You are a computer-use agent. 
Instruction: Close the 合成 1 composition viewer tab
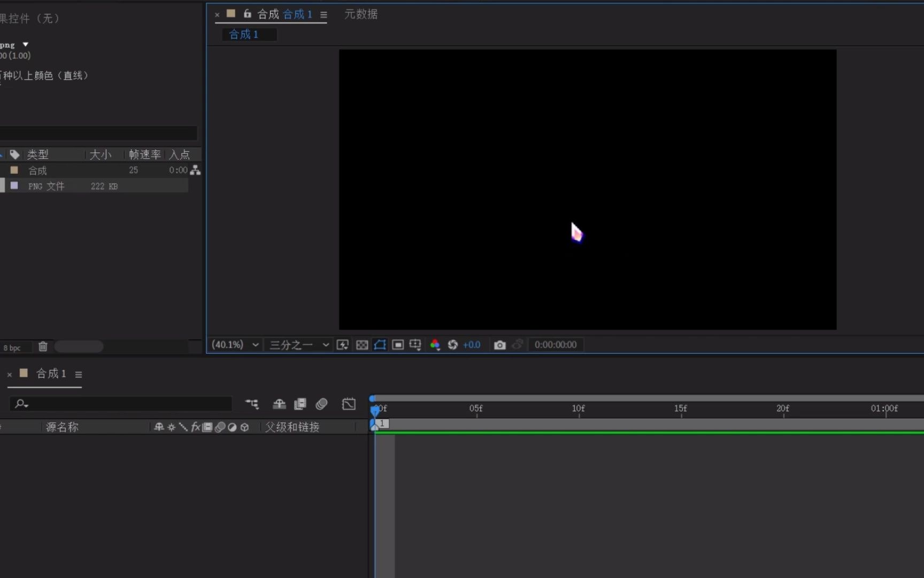point(217,15)
